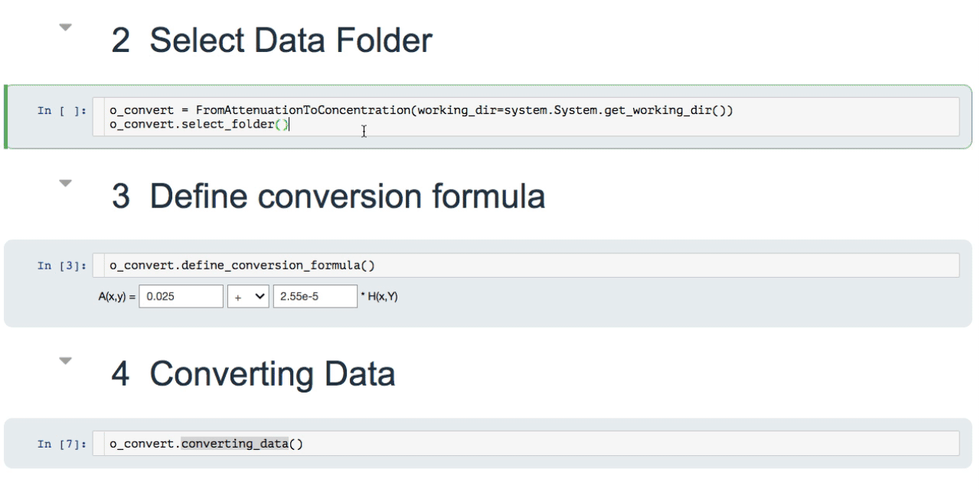Place cursor on o_convert.select_folder() line
The width and height of the screenshot is (980, 495).
point(199,124)
